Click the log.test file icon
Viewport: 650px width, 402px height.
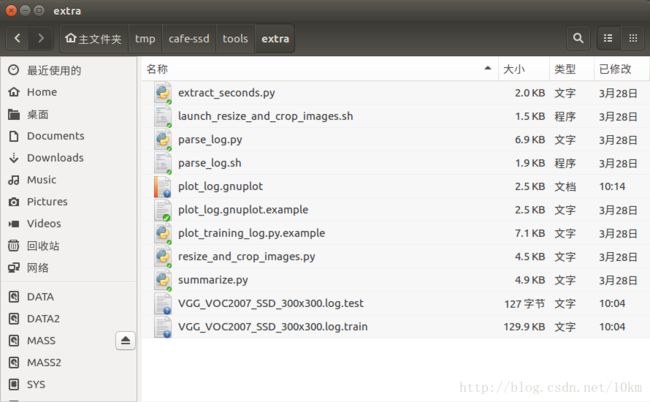163,304
